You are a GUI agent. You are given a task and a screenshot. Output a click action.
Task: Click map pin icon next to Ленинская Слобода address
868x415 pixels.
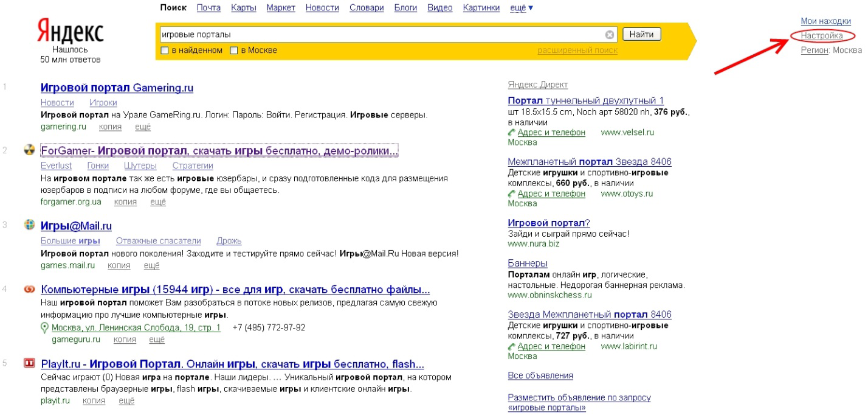pyautogui.click(x=44, y=328)
